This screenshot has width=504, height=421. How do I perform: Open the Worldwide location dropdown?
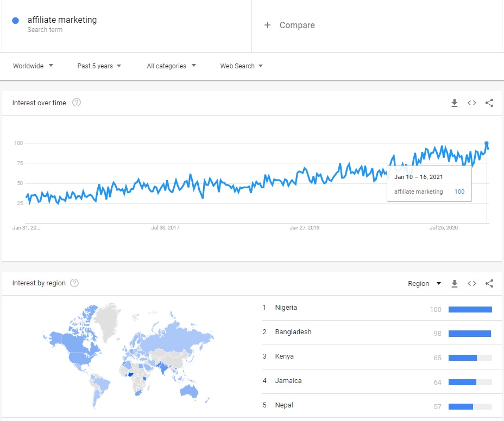click(x=33, y=66)
